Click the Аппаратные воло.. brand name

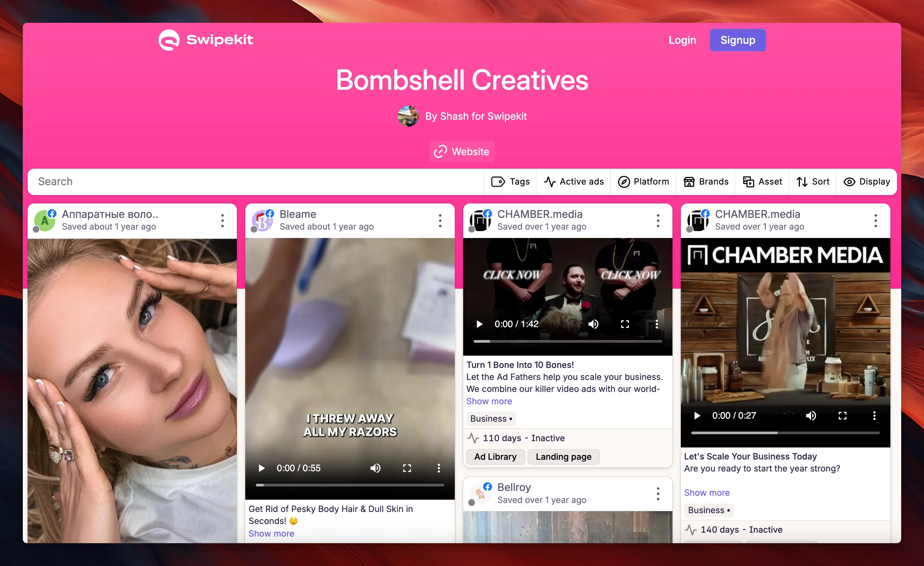coord(110,214)
